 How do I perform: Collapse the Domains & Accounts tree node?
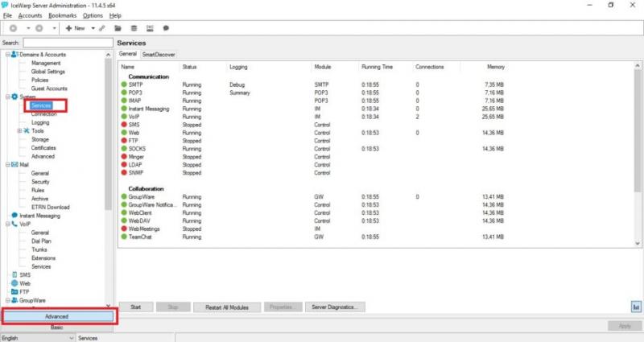(7, 54)
